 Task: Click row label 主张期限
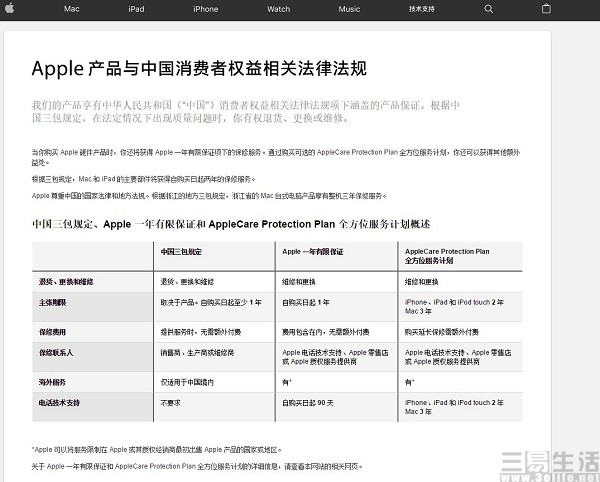(x=52, y=303)
